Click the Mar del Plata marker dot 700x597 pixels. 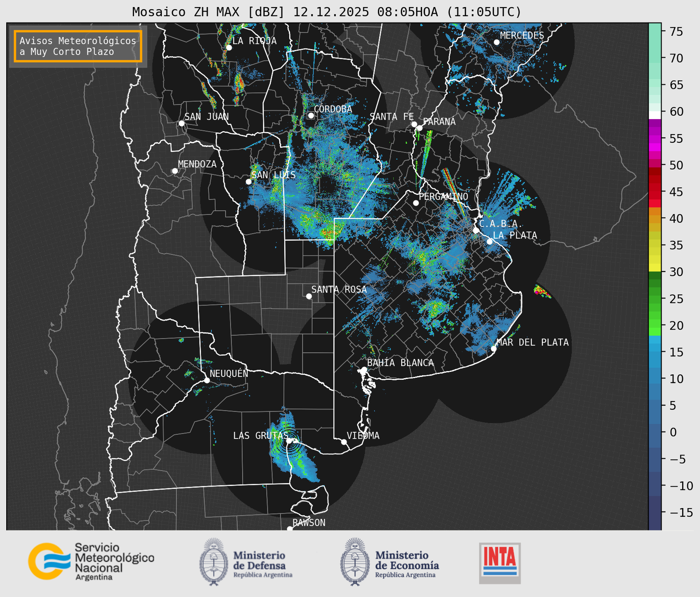click(493, 349)
